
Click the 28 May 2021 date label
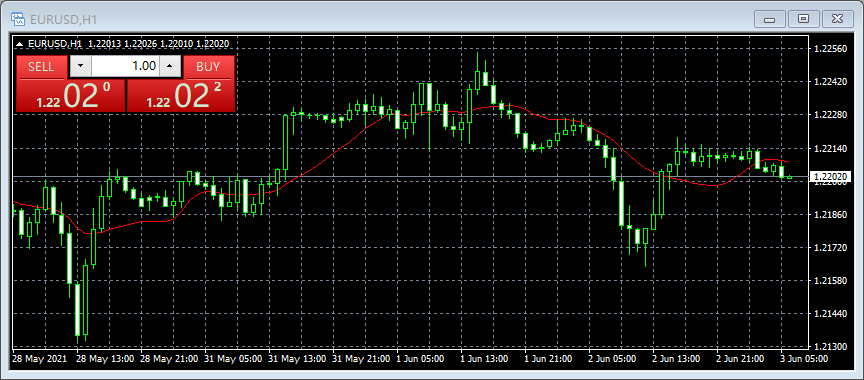click(40, 359)
